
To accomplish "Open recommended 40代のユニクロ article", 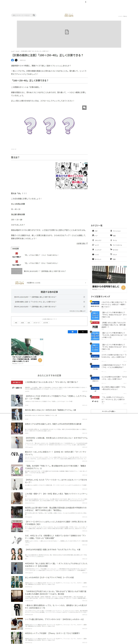I will coord(49,400).
